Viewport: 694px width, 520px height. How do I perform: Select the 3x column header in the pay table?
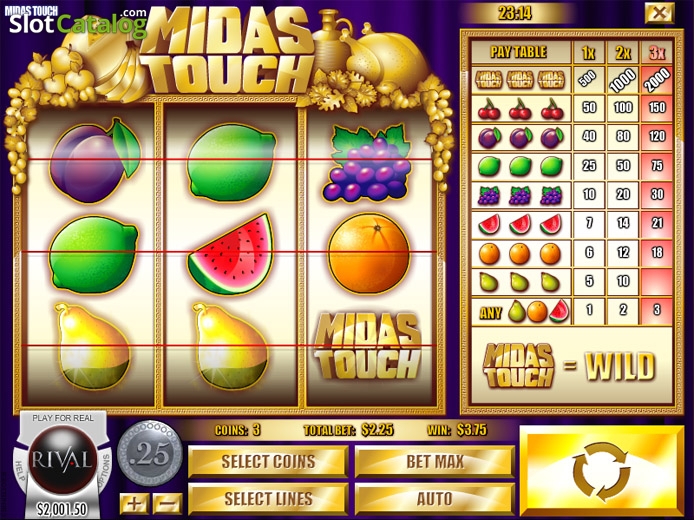(x=657, y=54)
